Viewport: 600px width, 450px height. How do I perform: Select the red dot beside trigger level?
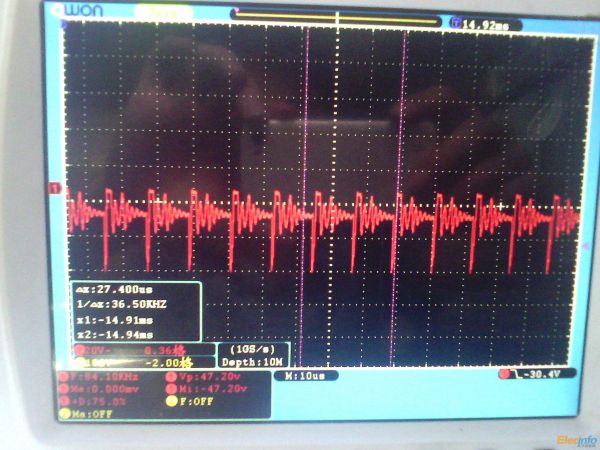click(x=505, y=374)
